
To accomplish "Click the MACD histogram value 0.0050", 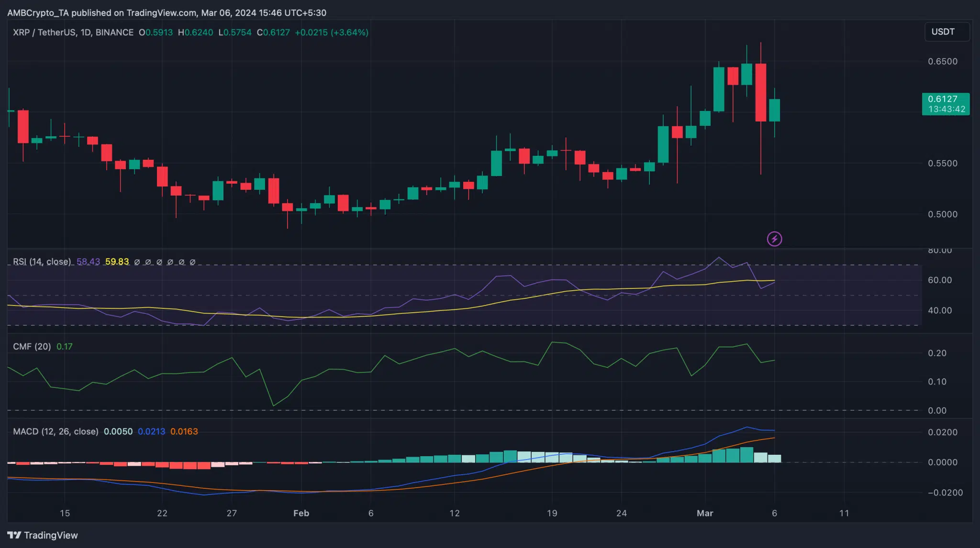I will coord(118,431).
